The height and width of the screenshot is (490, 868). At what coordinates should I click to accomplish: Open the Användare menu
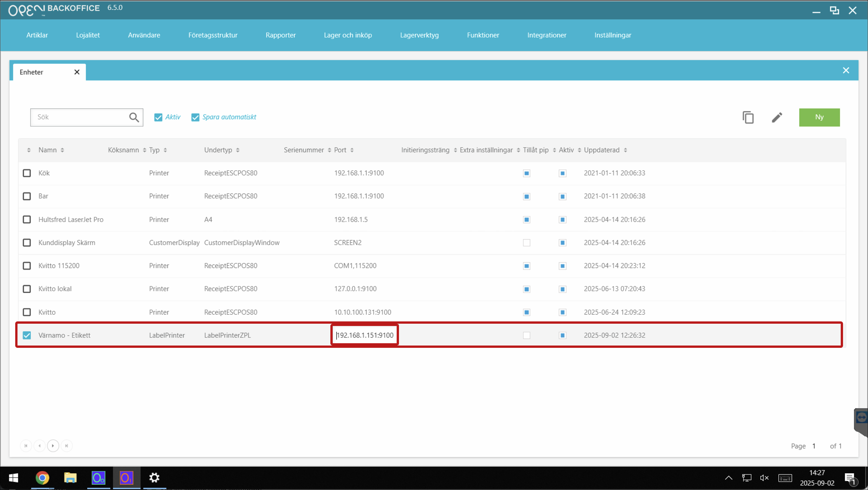[144, 35]
